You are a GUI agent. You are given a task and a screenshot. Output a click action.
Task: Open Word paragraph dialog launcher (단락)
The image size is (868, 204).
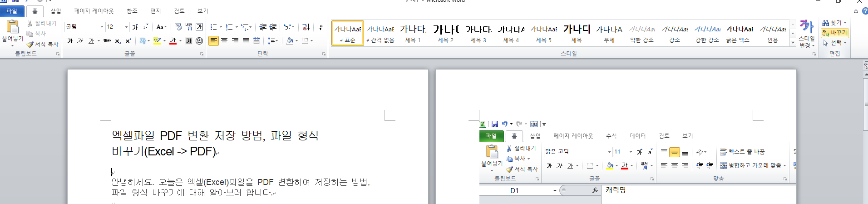(324, 54)
